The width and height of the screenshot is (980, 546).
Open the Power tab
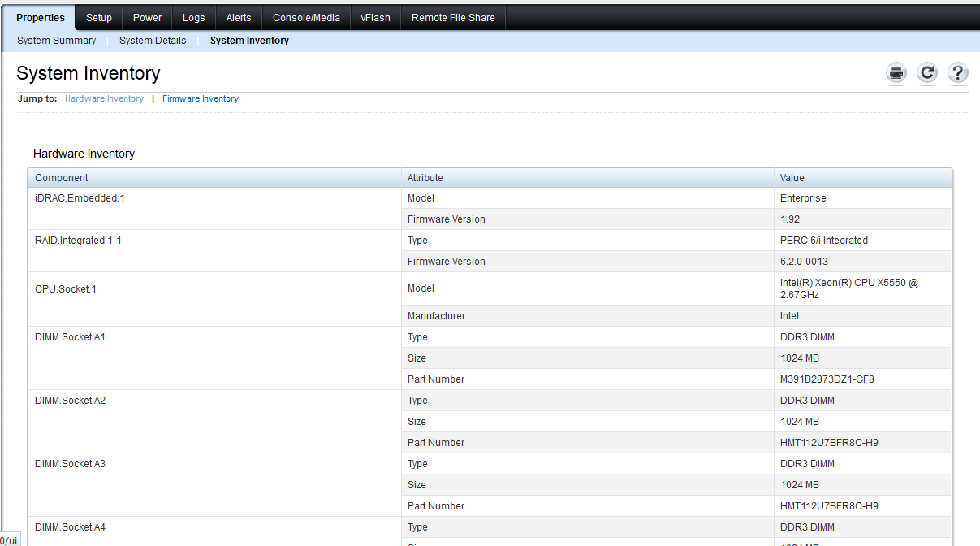point(147,17)
